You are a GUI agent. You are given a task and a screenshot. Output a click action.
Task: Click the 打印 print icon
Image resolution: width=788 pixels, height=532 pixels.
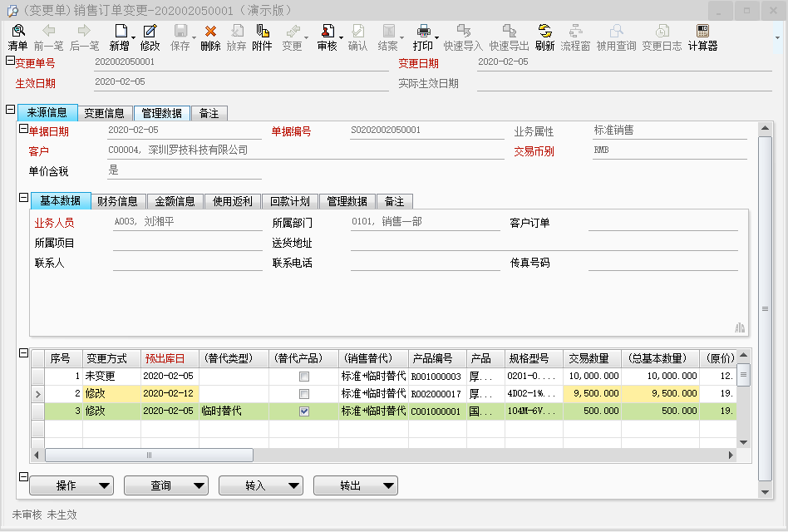423,37
